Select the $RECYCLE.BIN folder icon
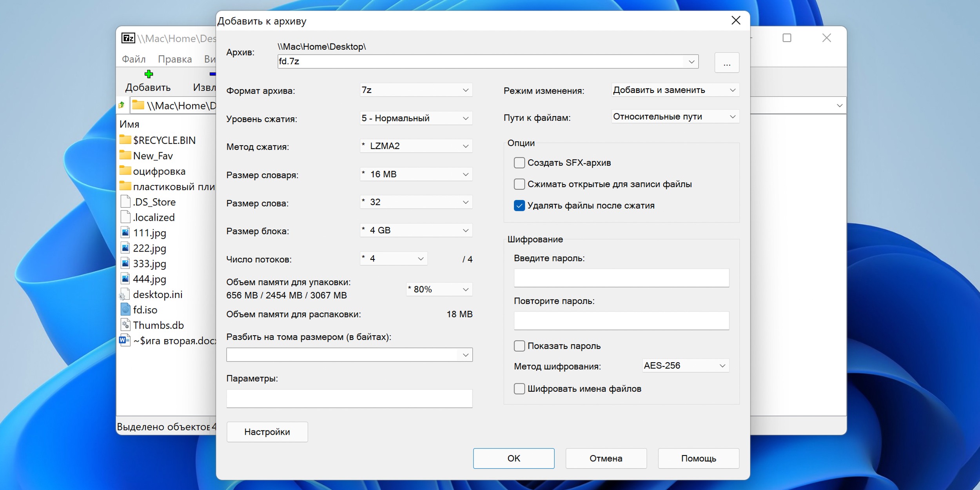Image resolution: width=980 pixels, height=490 pixels. pos(125,140)
